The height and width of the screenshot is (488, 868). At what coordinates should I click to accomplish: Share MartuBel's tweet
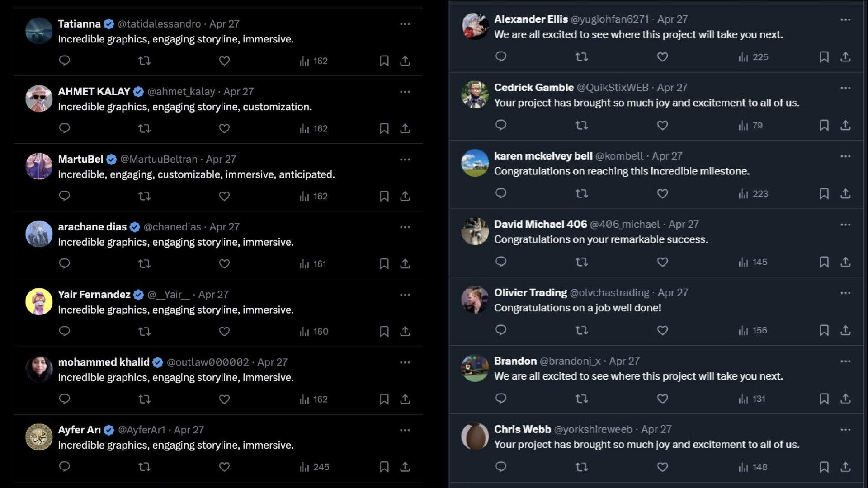point(405,196)
